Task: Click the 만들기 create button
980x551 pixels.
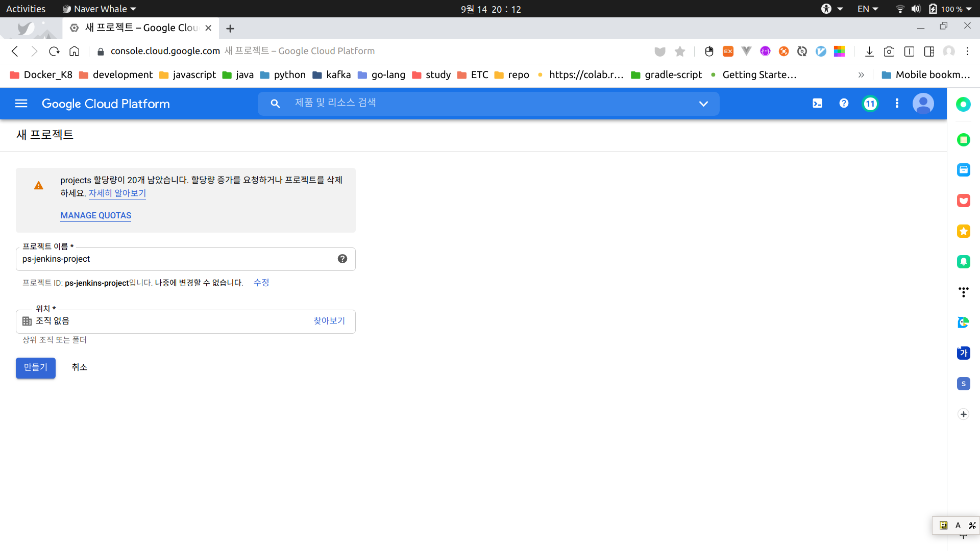Action: [x=35, y=367]
